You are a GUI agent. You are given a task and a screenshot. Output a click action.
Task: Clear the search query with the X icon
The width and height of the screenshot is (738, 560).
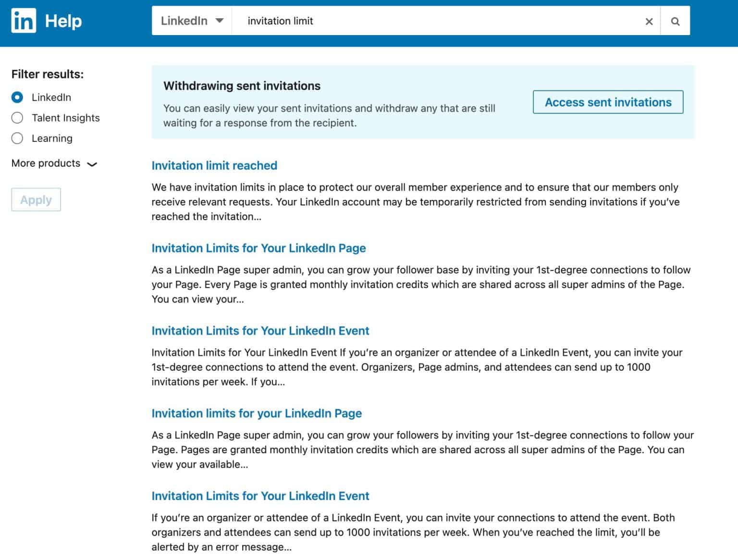pos(649,21)
